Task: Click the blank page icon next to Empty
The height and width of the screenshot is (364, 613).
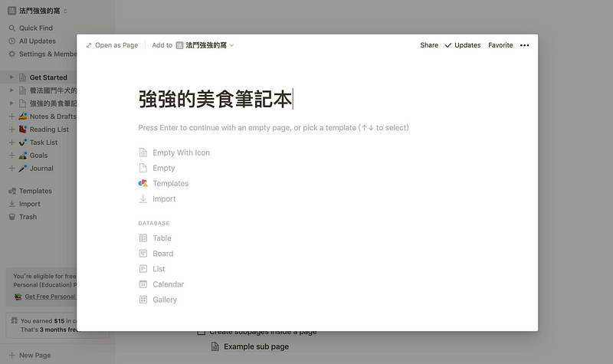Action: point(143,168)
